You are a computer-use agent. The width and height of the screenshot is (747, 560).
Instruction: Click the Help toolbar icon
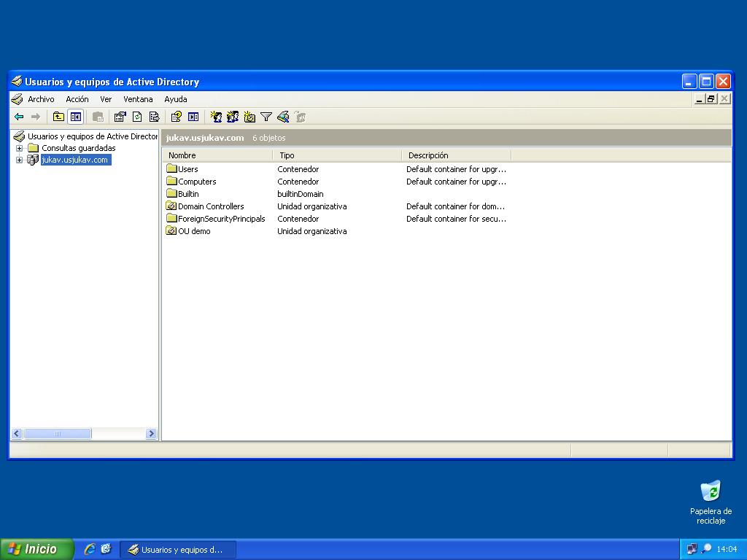(176, 117)
